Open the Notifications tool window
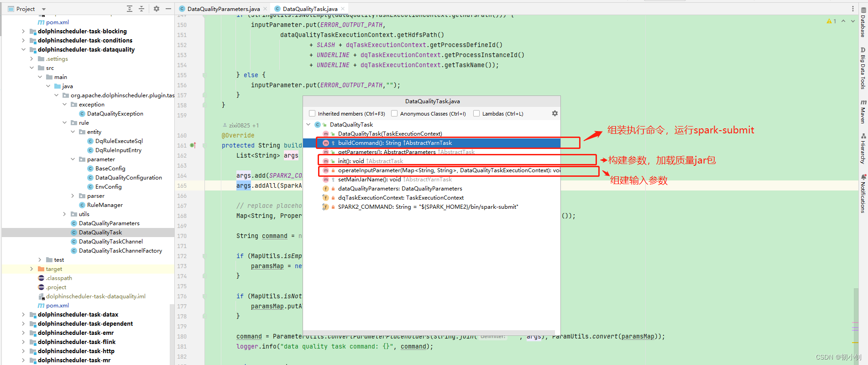 [863, 193]
